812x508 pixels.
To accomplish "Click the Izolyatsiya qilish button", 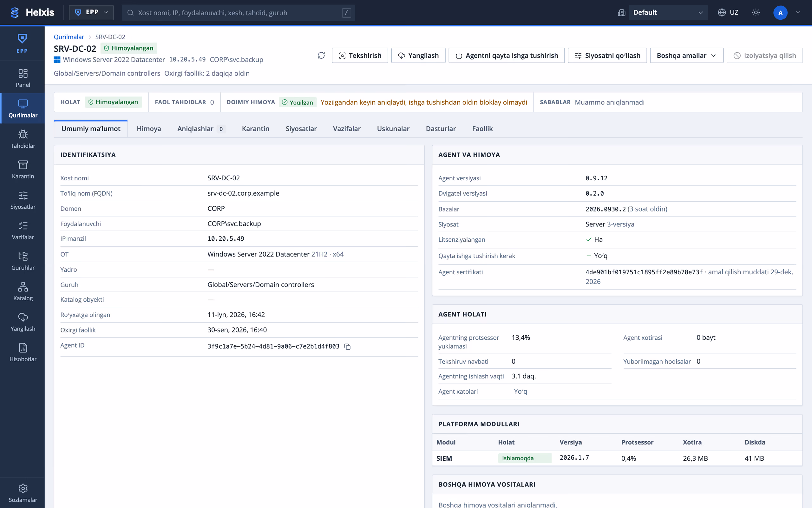I will tap(764, 56).
